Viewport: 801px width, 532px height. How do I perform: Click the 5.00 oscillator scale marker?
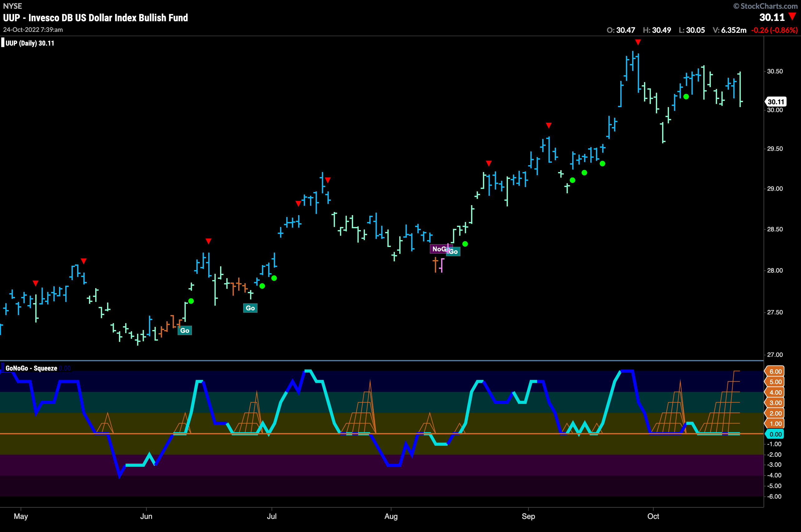774,382
